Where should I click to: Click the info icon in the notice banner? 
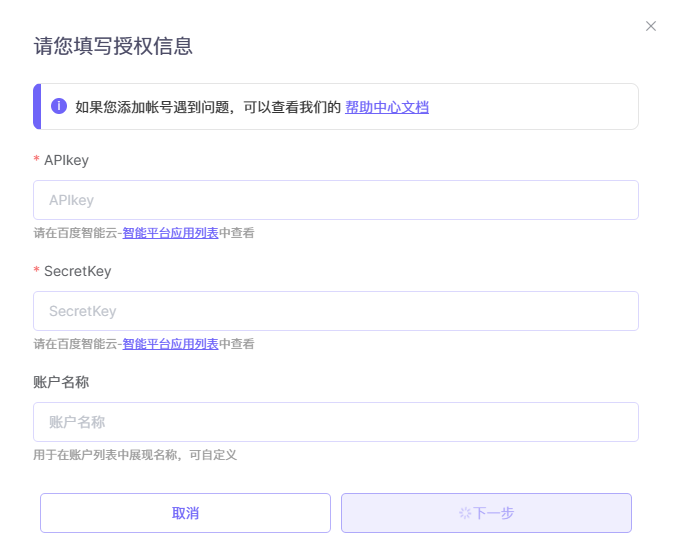point(59,106)
